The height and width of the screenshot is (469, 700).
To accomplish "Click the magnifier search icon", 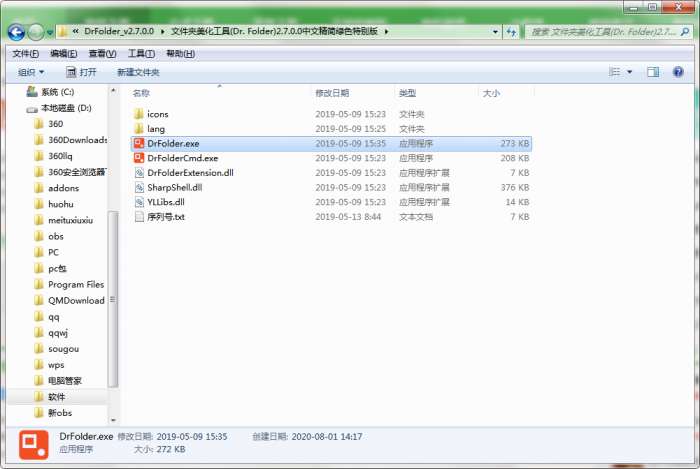I will click(x=685, y=32).
